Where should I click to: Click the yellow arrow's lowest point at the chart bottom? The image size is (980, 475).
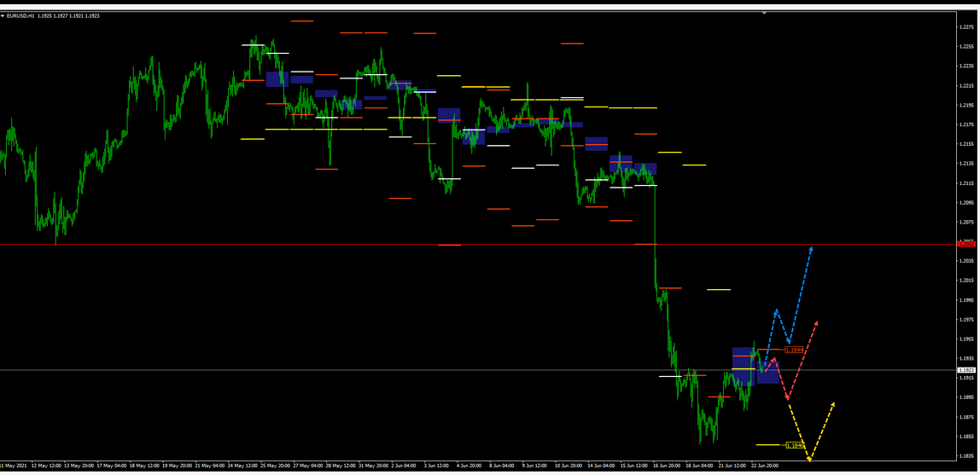tap(809, 461)
